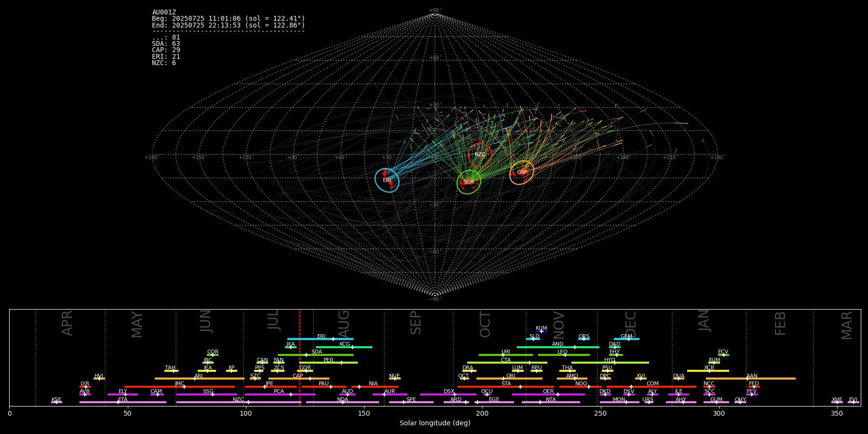868x434 pixels.
Task: Click the PCA shower bar label
Action: 279,392
